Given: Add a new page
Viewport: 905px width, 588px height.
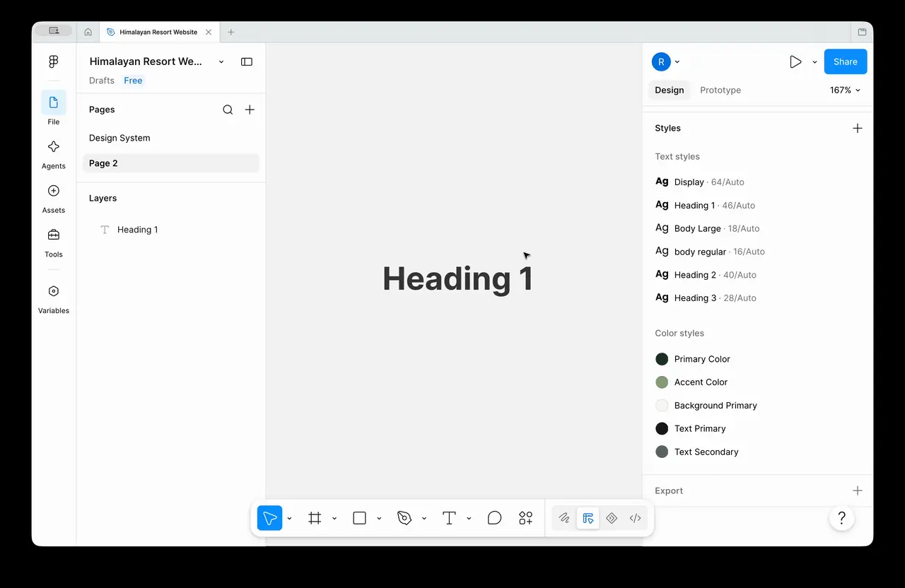Looking at the screenshot, I should tap(250, 110).
